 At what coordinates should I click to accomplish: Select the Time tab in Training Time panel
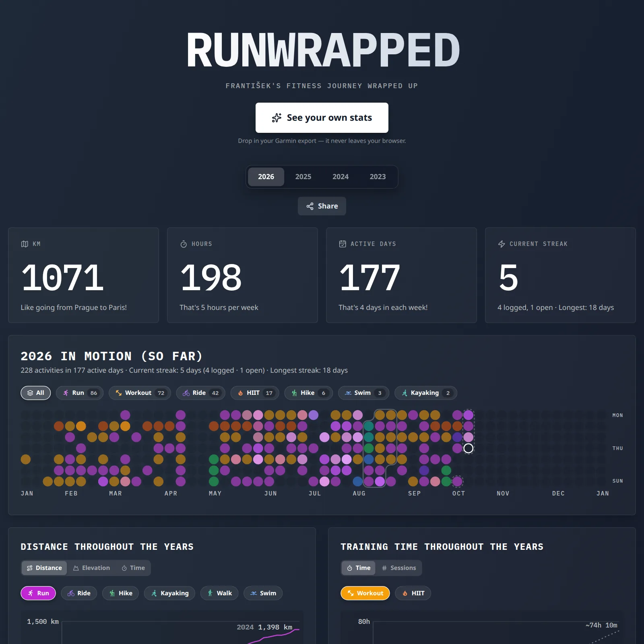[359, 568]
